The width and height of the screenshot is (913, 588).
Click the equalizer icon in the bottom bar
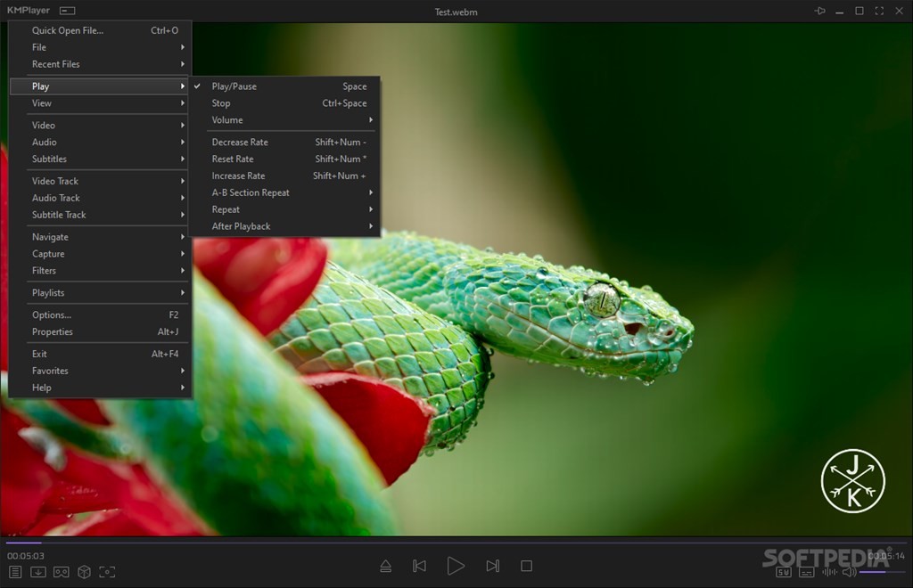tap(829, 573)
